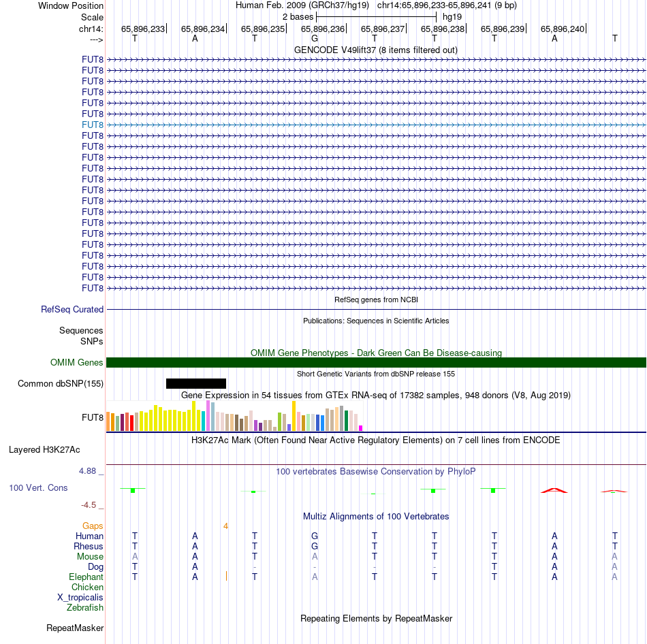Click the '2 bases' scale bar

(x=376, y=17)
